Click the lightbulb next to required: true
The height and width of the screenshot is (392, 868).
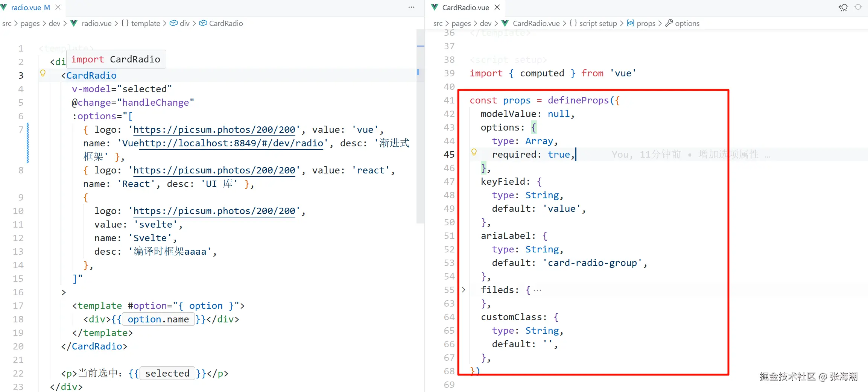(474, 152)
